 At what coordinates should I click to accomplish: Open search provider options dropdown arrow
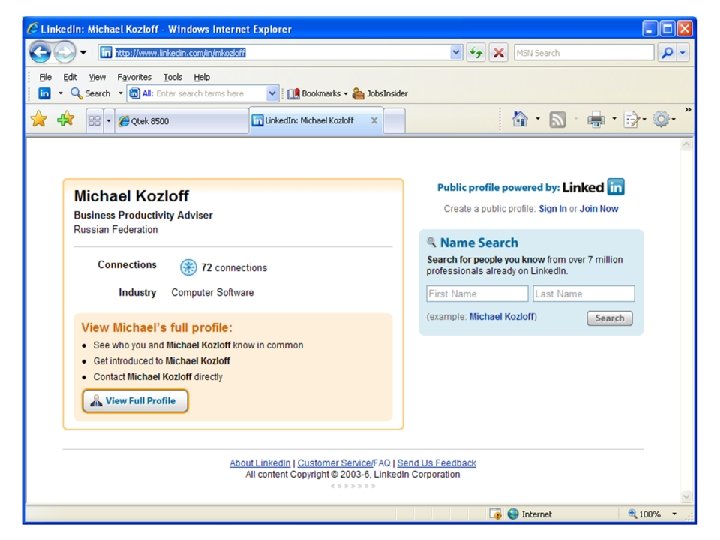683,53
